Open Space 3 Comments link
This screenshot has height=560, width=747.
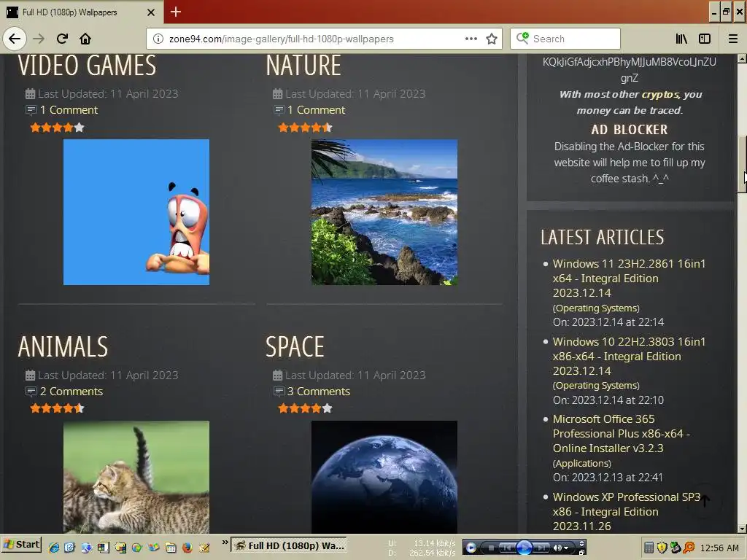coord(318,392)
